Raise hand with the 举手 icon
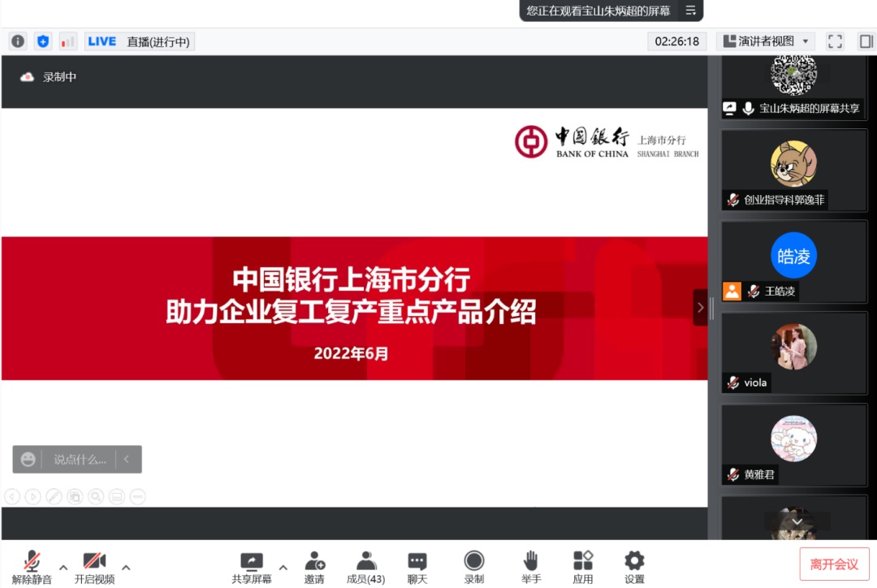 coord(531,567)
